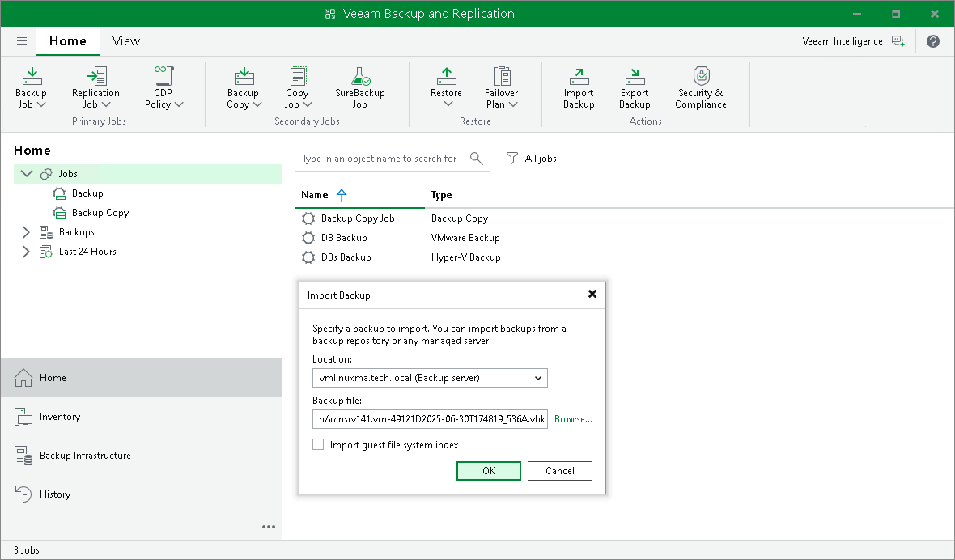Switch to the View tab
The height and width of the screenshot is (560, 955).
125,40
